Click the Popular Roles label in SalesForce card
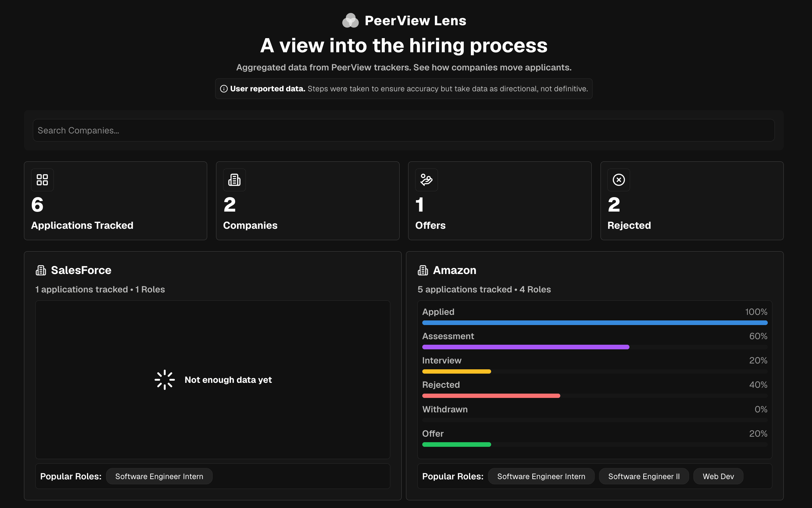Viewport: 812px width, 508px height. point(70,476)
